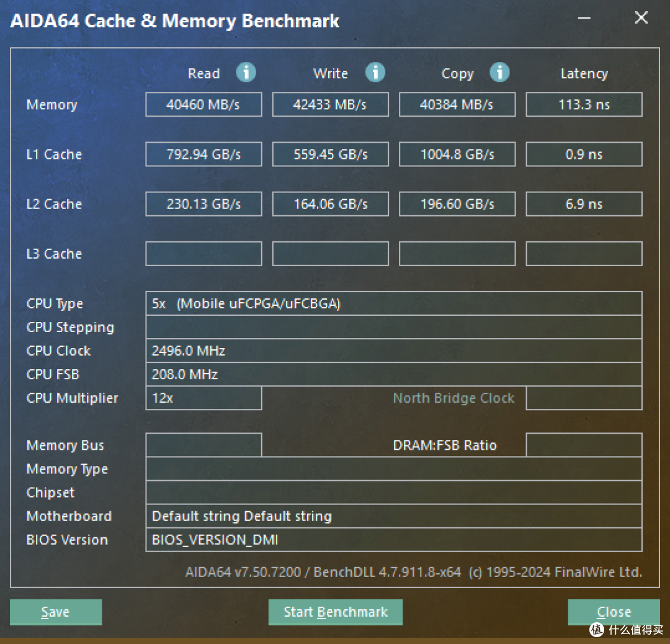Click L2 Cache read value 230.13 GB/s
The image size is (670, 644).
tap(203, 204)
